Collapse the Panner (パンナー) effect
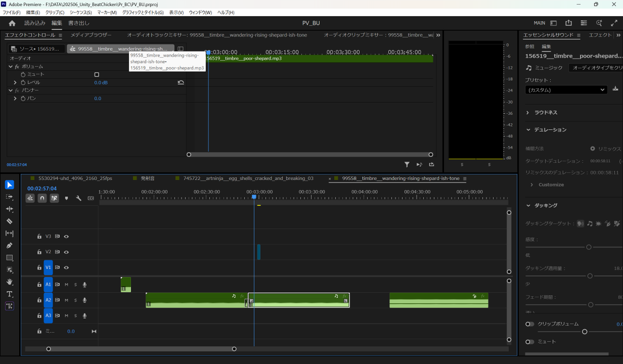Image resolution: width=623 pixels, height=364 pixels. tap(11, 90)
